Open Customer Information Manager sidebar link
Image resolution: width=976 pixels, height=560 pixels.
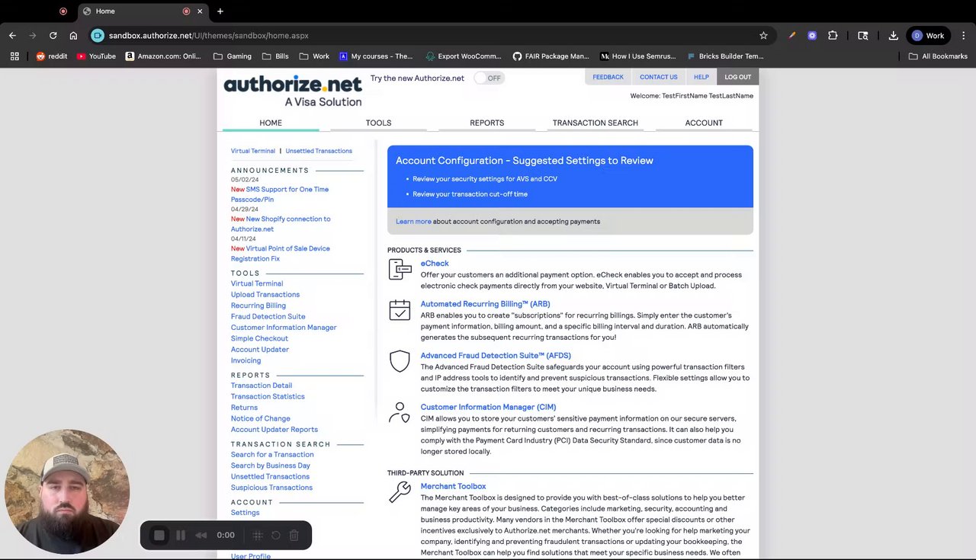coord(284,328)
